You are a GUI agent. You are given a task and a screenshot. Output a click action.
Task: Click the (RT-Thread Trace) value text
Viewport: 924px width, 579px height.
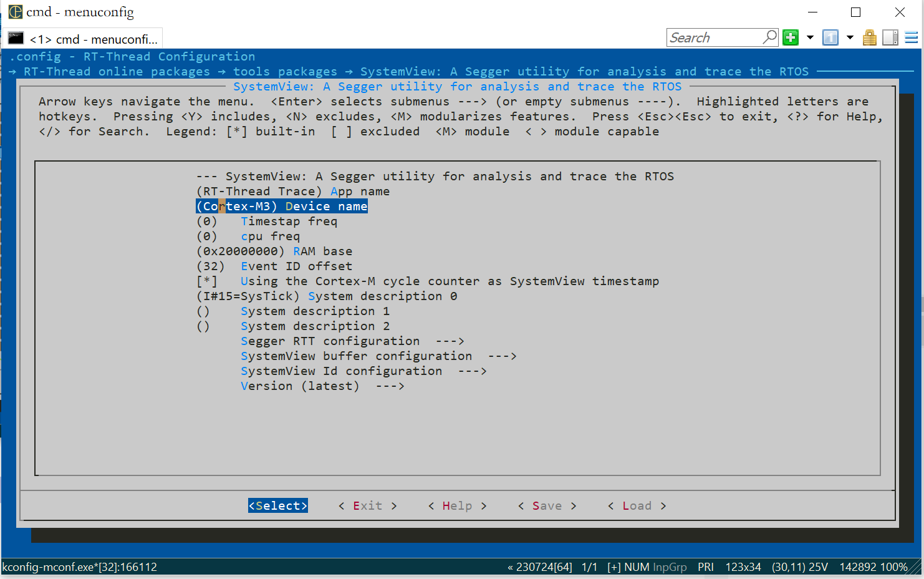tap(259, 192)
